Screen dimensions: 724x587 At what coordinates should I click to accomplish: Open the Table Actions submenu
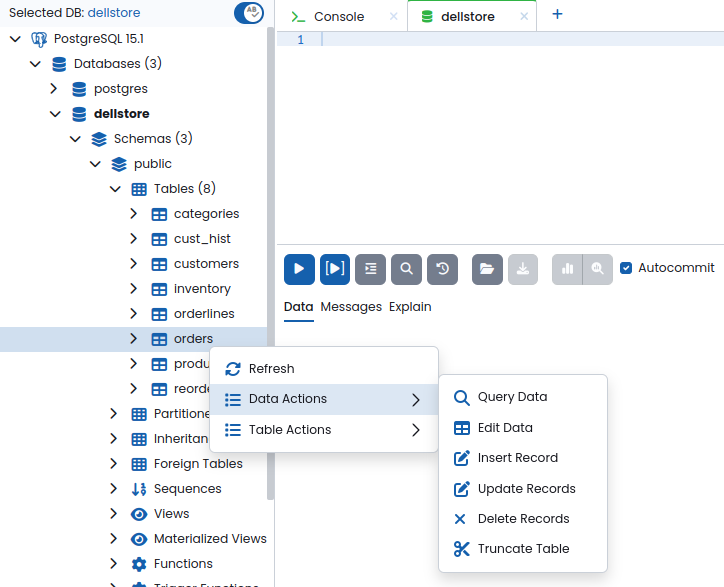click(x=324, y=430)
